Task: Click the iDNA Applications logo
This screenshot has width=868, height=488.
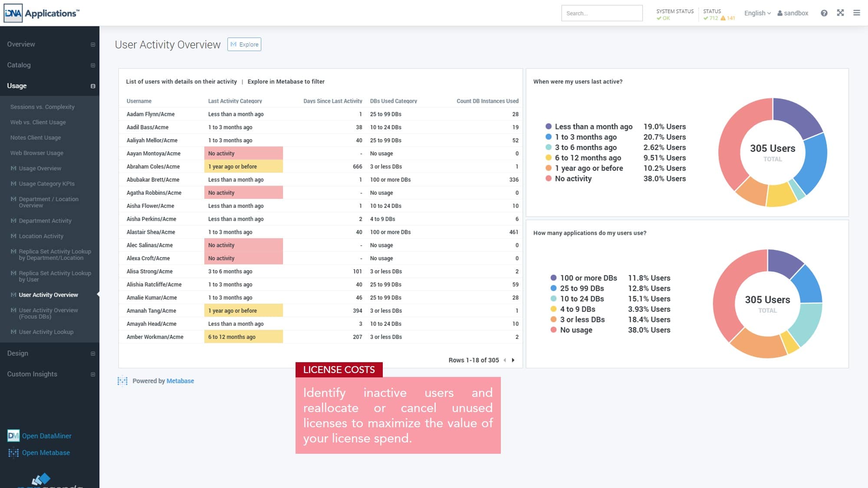Action: 42,13
